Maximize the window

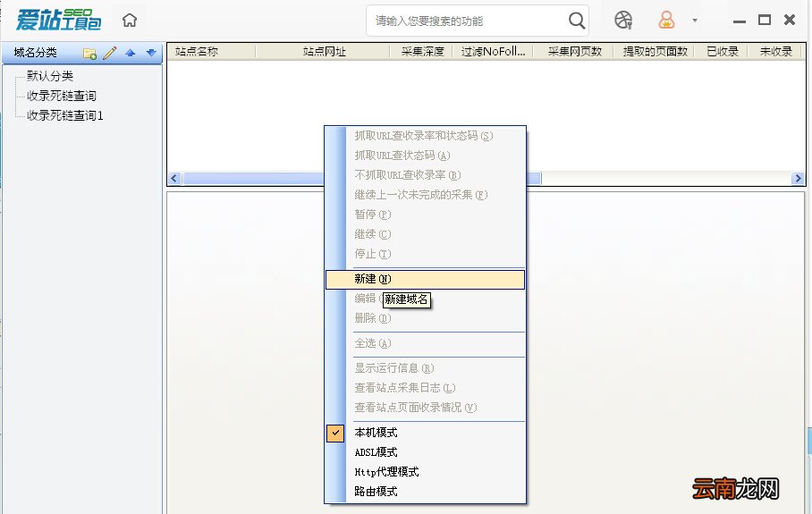pos(765,20)
